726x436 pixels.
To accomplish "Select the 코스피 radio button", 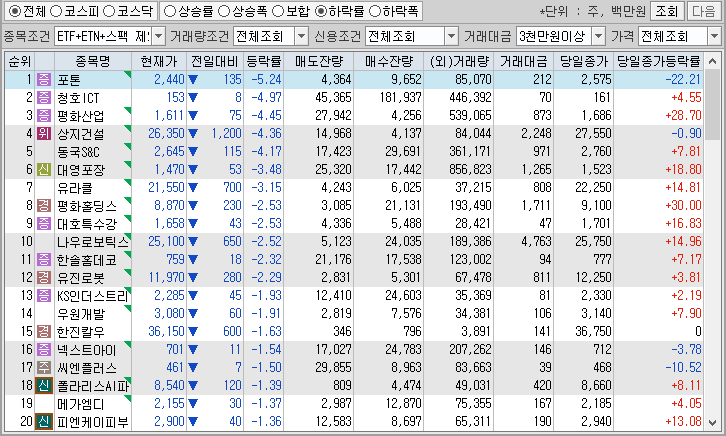I will (56, 11).
